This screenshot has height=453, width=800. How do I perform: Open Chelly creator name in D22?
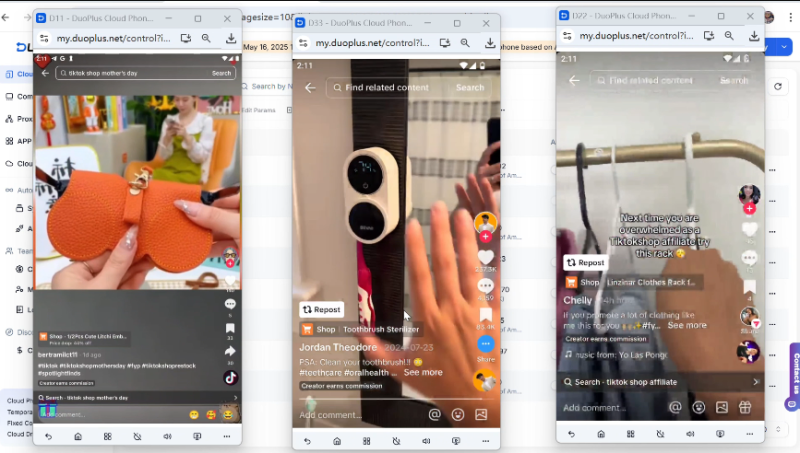point(578,300)
